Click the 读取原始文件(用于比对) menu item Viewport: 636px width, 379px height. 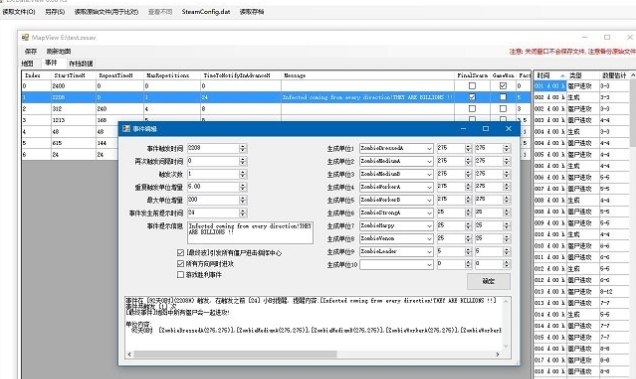[x=106, y=12]
